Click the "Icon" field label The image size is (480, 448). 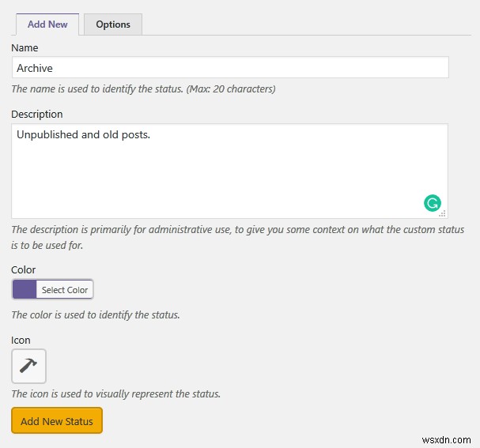[x=21, y=341]
